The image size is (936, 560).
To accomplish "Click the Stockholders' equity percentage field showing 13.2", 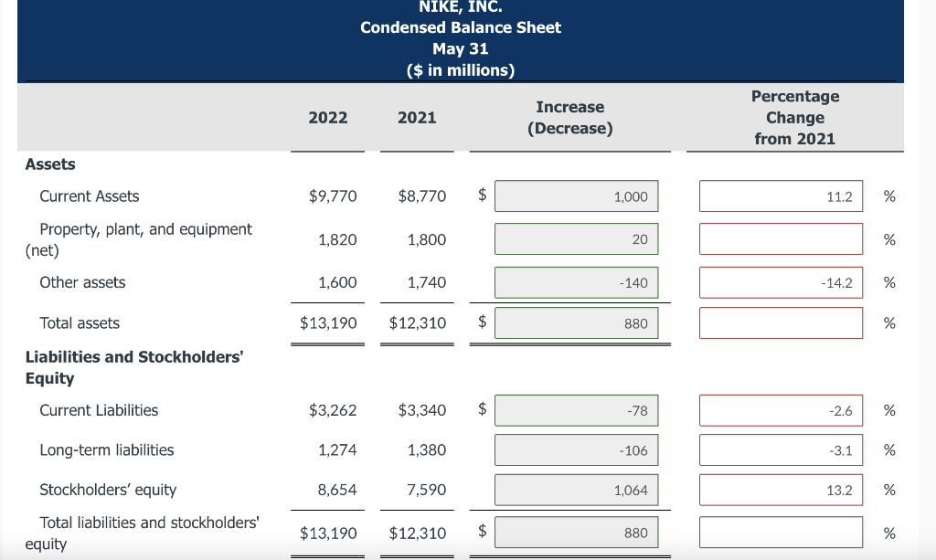I will point(781,490).
